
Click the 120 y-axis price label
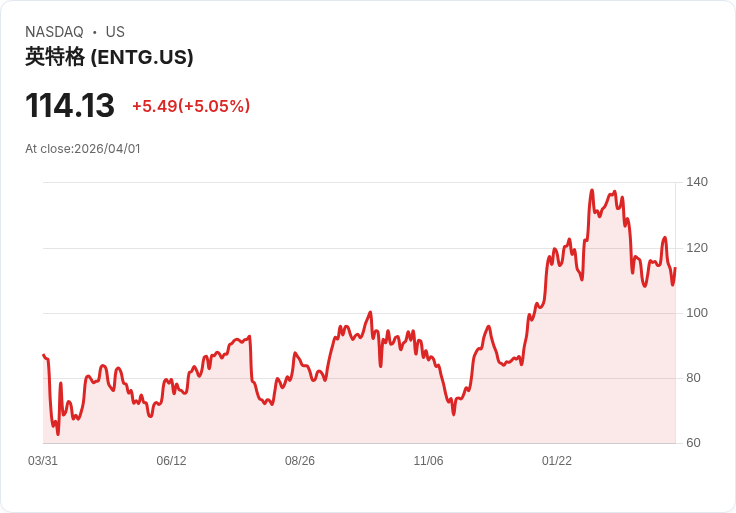pos(697,247)
